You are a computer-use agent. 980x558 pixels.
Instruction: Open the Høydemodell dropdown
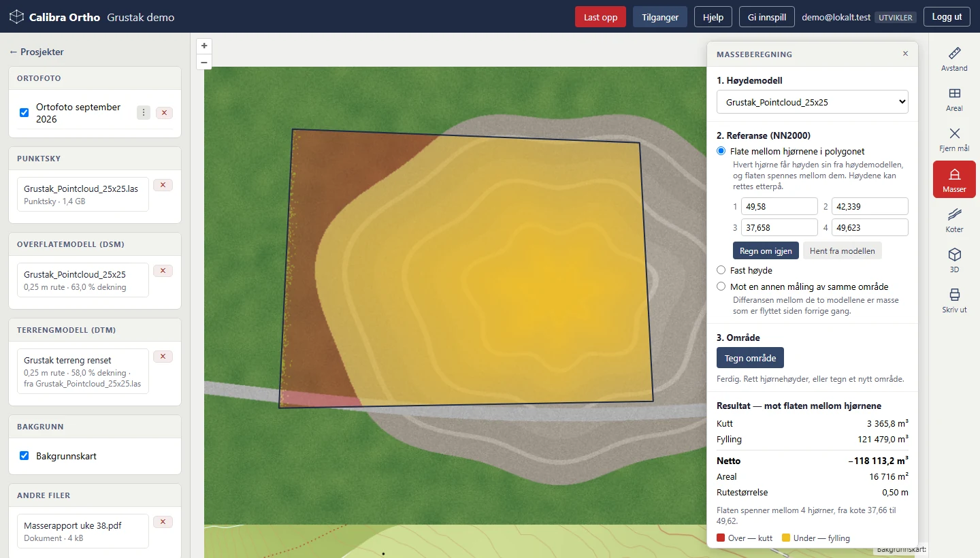pyautogui.click(x=813, y=102)
